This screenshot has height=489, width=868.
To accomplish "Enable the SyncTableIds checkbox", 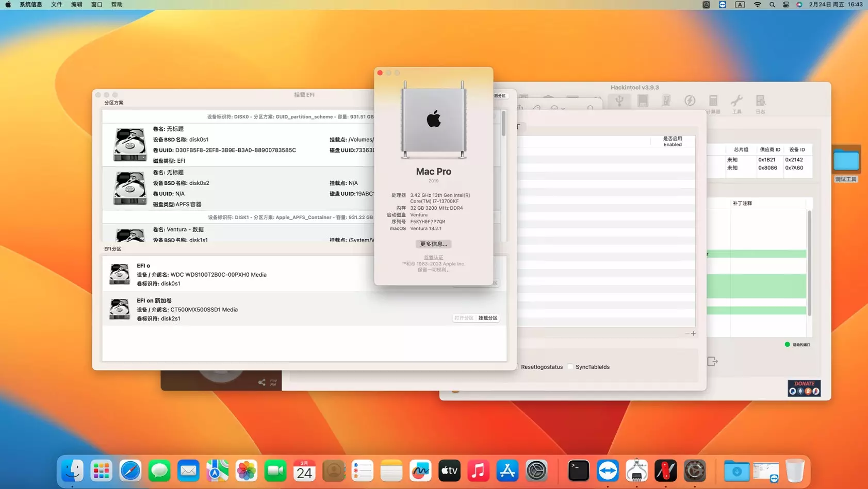I will pyautogui.click(x=570, y=367).
